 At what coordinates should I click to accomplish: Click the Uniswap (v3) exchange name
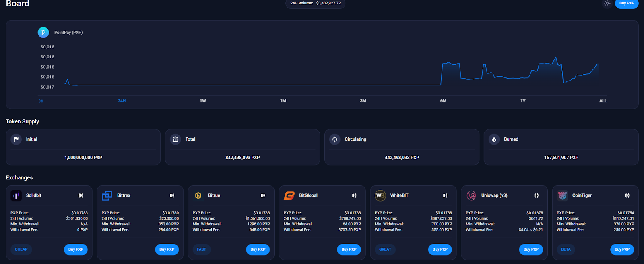494,195
